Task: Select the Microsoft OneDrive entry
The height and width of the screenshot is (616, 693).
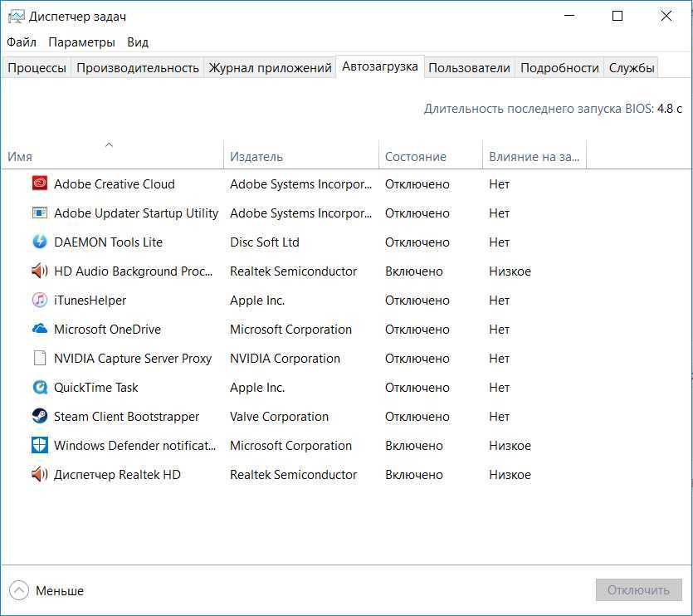Action: coord(107,330)
